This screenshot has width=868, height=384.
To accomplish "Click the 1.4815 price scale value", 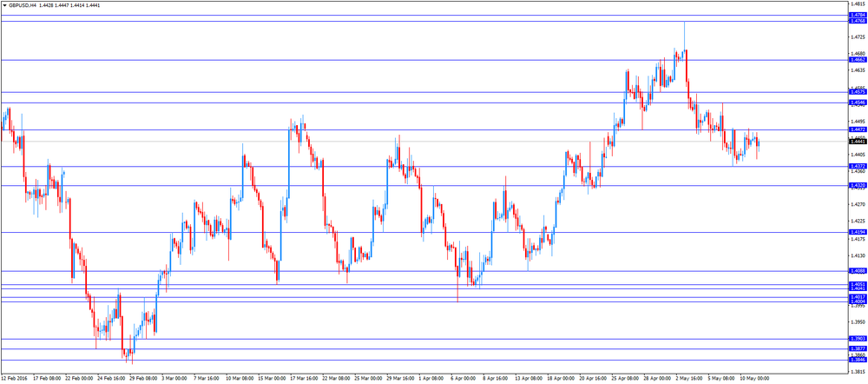I will [x=857, y=3].
